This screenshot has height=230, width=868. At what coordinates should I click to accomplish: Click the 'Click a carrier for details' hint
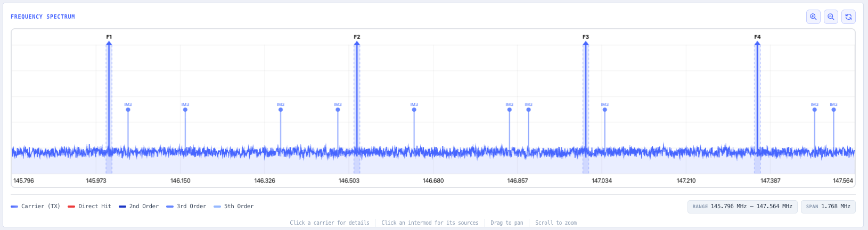(330, 223)
